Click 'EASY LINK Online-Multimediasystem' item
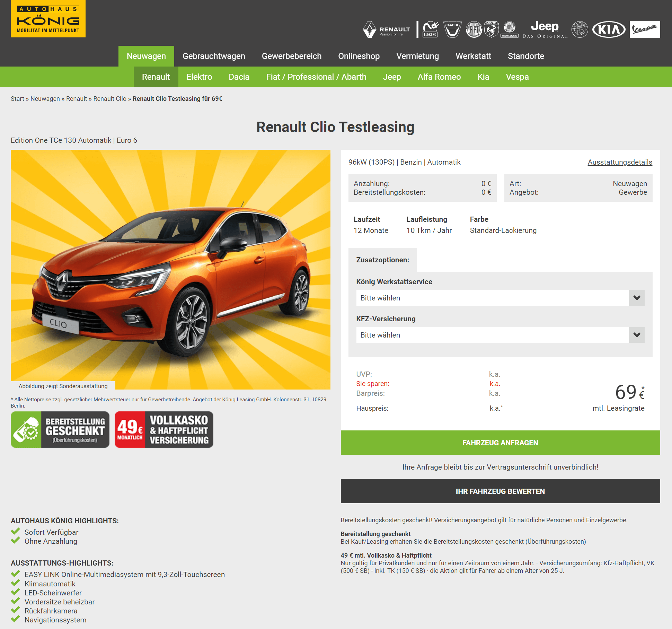Viewport: 672px width, 629px height. pyautogui.click(x=125, y=575)
